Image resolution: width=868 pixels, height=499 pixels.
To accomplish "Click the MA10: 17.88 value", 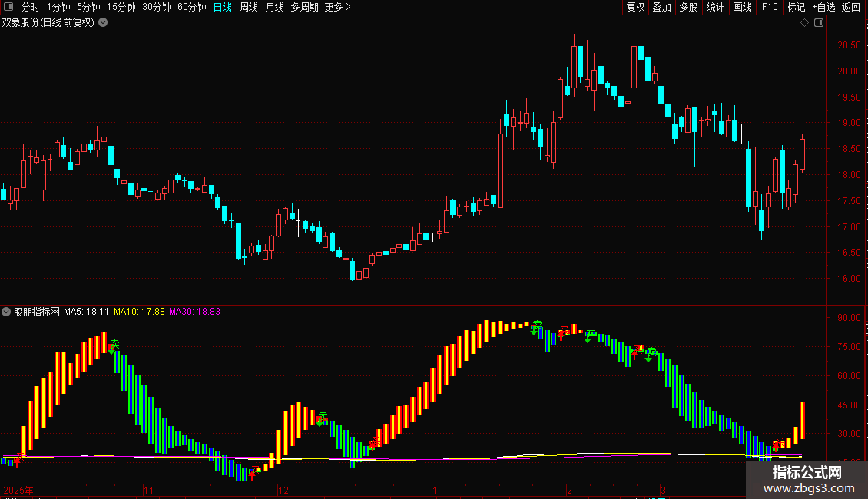I will pos(140,312).
